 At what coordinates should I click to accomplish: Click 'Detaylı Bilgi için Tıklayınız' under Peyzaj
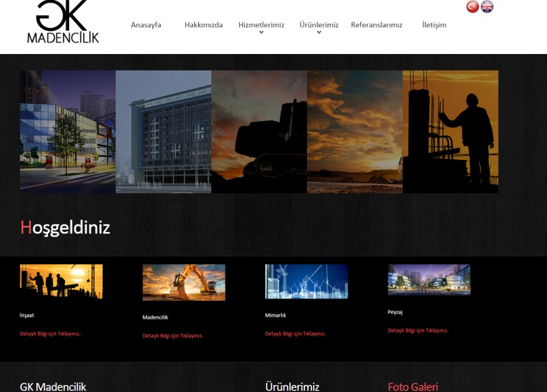(418, 330)
